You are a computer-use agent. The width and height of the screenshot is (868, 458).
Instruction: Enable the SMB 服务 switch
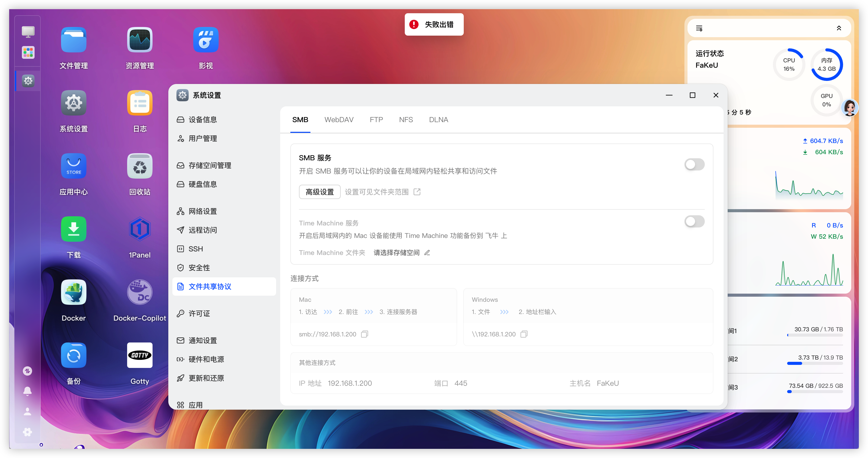tap(694, 165)
